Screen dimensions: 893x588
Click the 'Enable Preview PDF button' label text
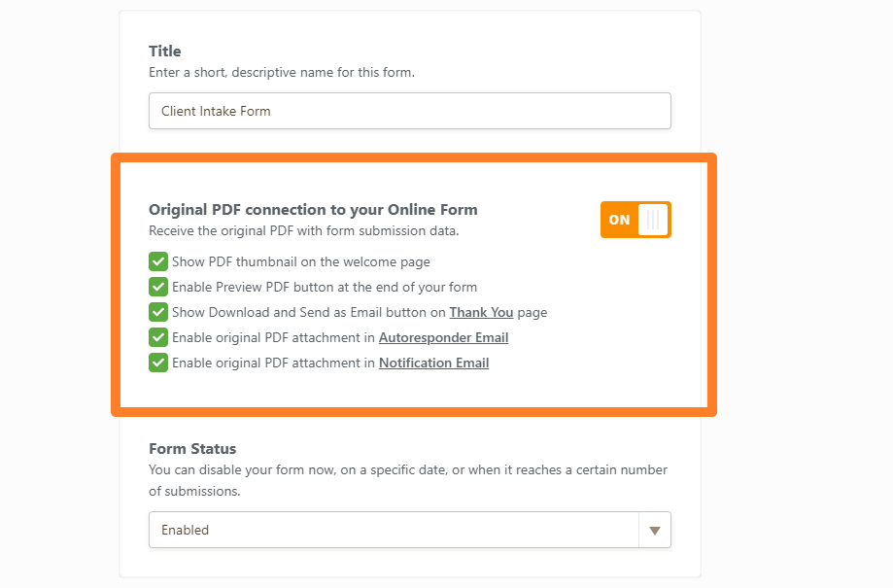pyautogui.click(x=325, y=287)
